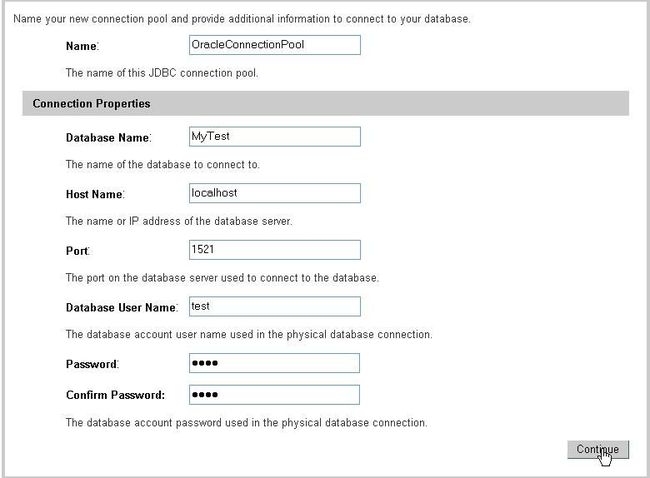Focus the Name field containing OracleConnectionPool

pos(275,45)
